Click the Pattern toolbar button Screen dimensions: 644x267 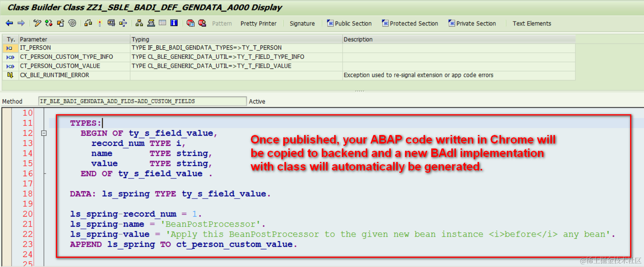click(222, 23)
